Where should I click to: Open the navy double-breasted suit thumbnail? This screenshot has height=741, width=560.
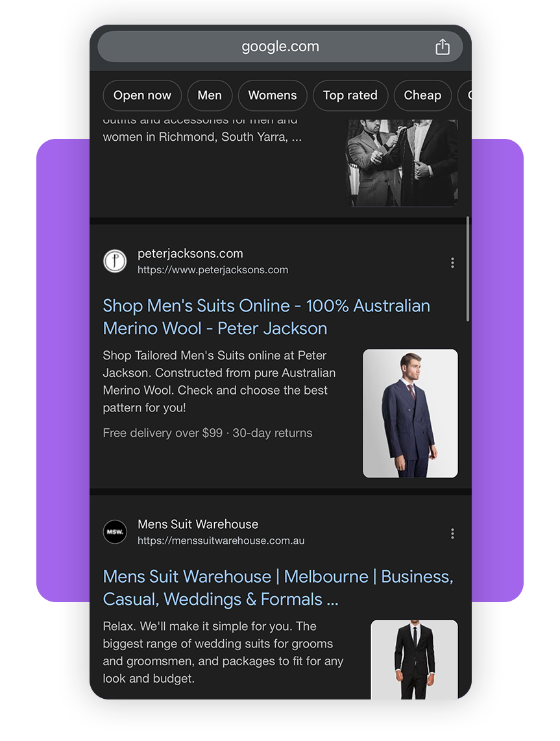(x=410, y=413)
